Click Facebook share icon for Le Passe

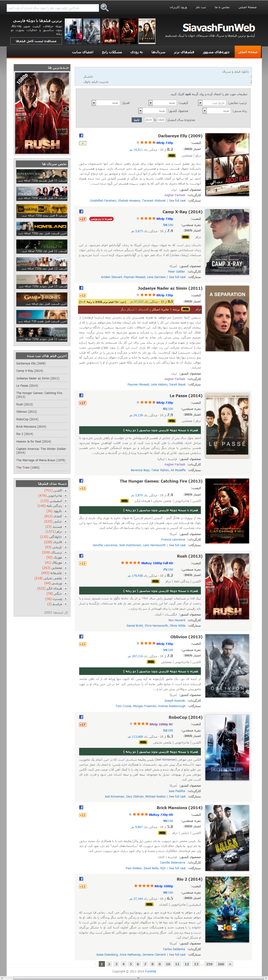(x=81, y=395)
